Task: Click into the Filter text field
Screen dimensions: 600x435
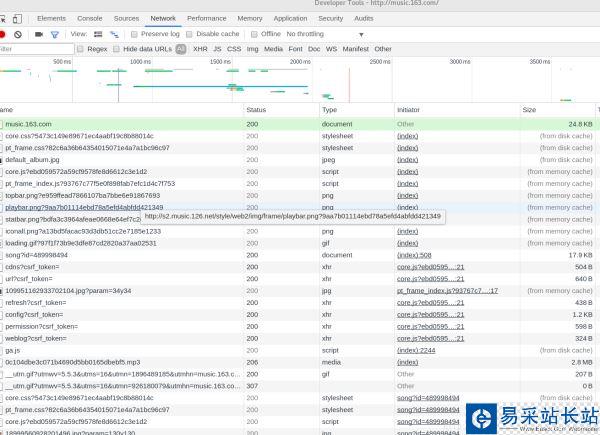Action: (37, 49)
